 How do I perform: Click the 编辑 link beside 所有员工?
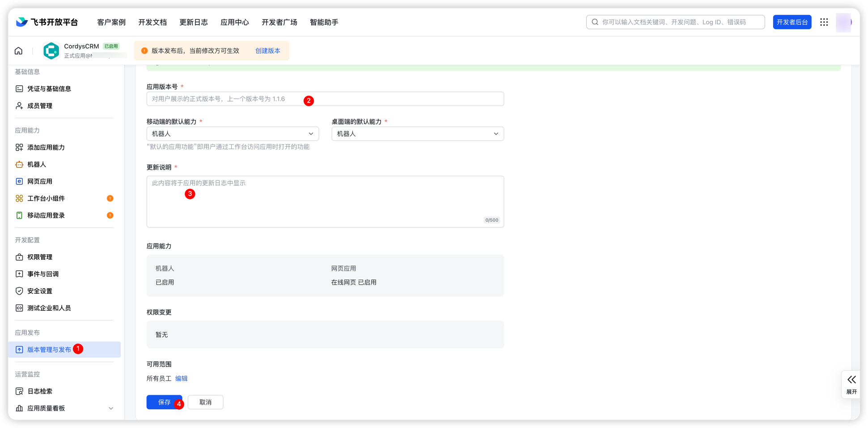coord(182,378)
